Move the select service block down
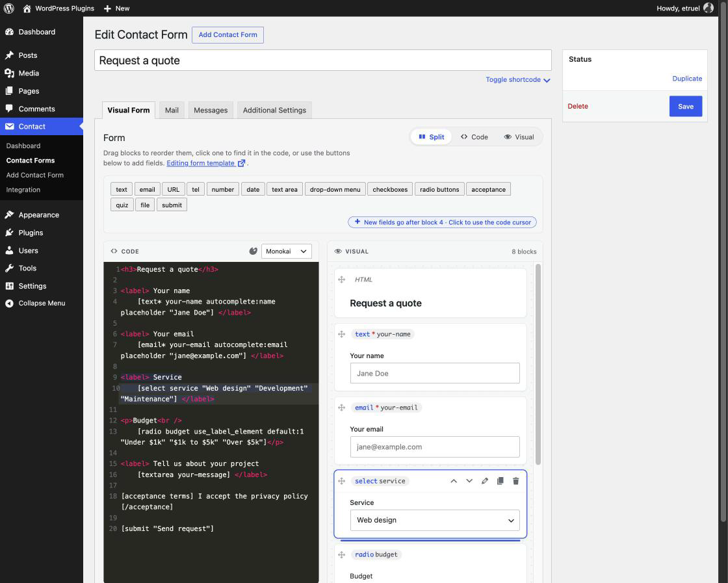 pos(469,481)
